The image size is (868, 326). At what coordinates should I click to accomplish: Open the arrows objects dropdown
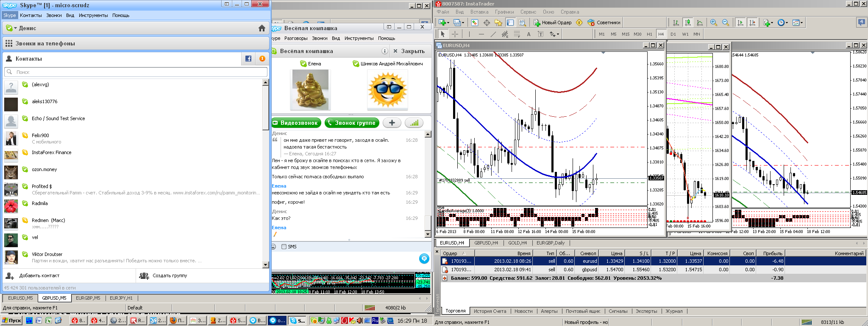tap(554, 34)
